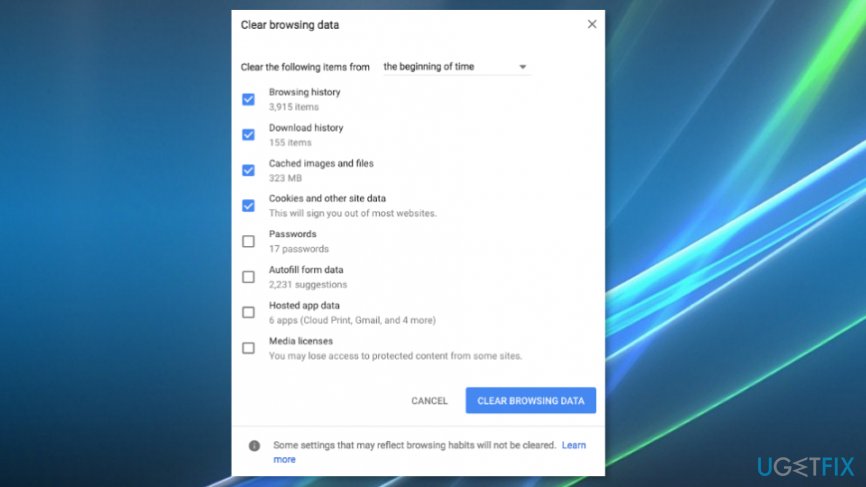Viewport: 866px width, 487px height.
Task: Click the '323 MB' cached size text
Action: pyautogui.click(x=285, y=177)
